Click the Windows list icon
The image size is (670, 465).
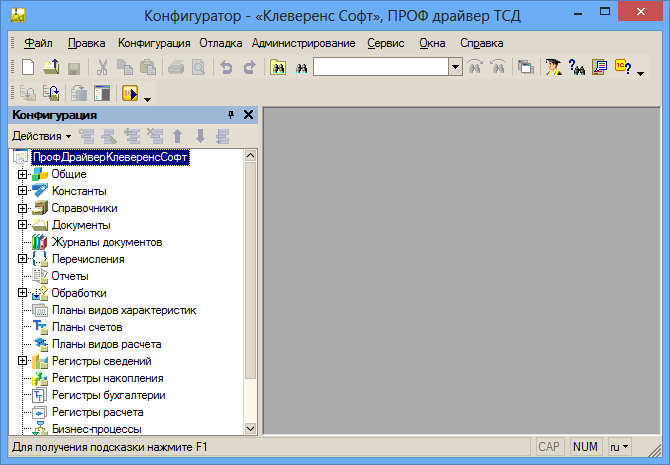click(526, 68)
